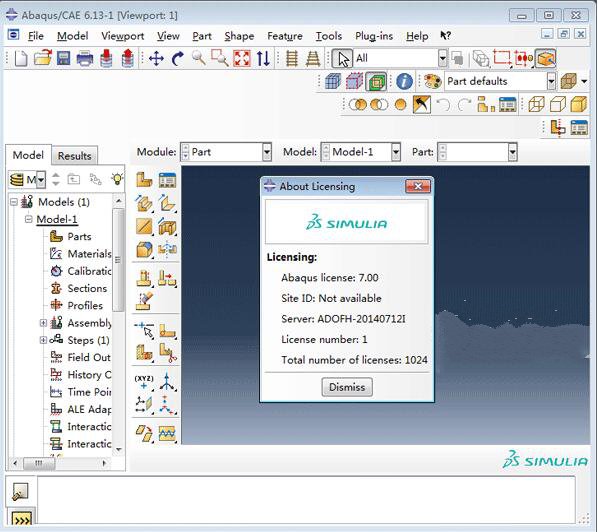Click the Site ID: Not available text
The width and height of the screenshot is (598, 532).
click(331, 298)
